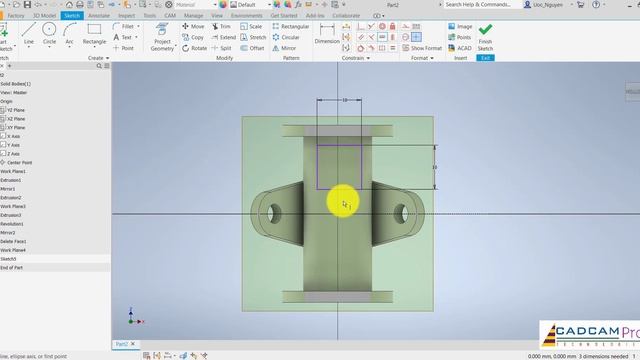Open the Manage ribbon tab
640x360 pixels.
pos(193,16)
